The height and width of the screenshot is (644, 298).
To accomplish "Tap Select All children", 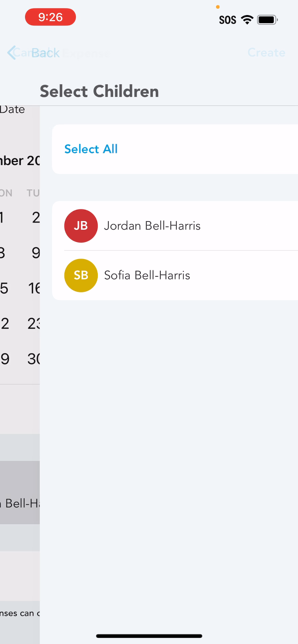I will click(91, 149).
